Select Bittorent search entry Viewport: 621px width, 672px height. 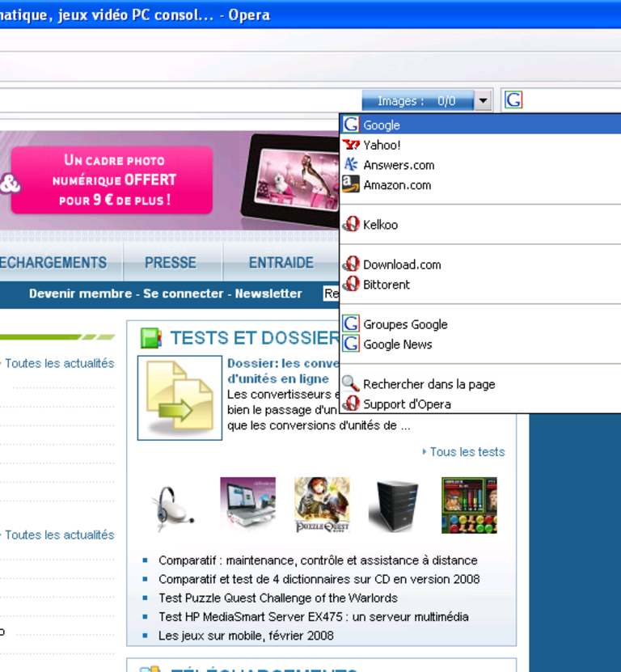pyautogui.click(x=481, y=285)
